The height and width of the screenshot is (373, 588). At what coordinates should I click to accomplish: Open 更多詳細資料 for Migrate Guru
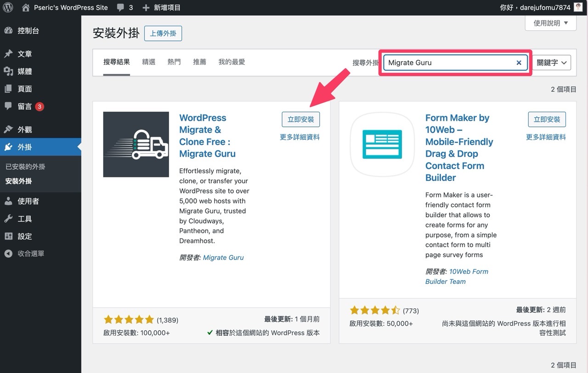tap(300, 137)
